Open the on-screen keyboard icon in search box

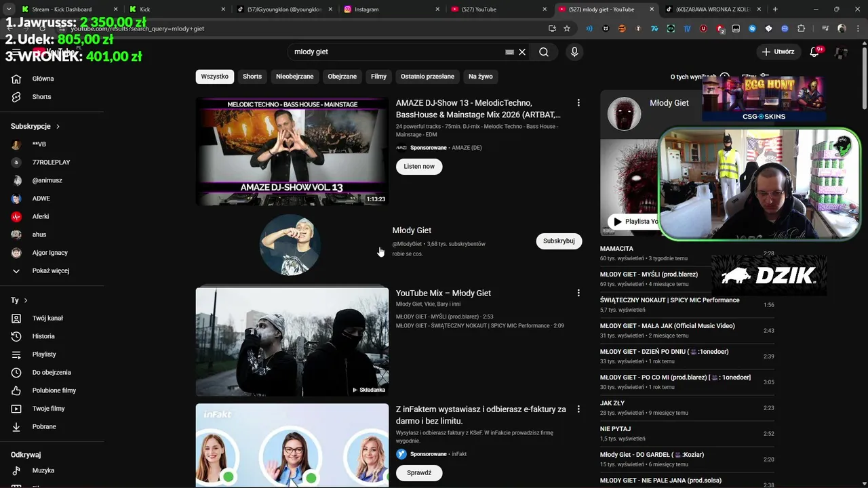click(509, 52)
